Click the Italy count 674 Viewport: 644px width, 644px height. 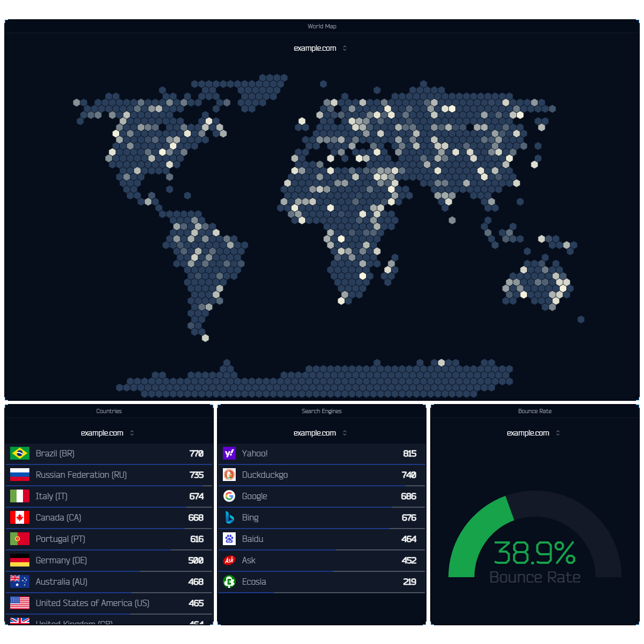click(x=196, y=496)
